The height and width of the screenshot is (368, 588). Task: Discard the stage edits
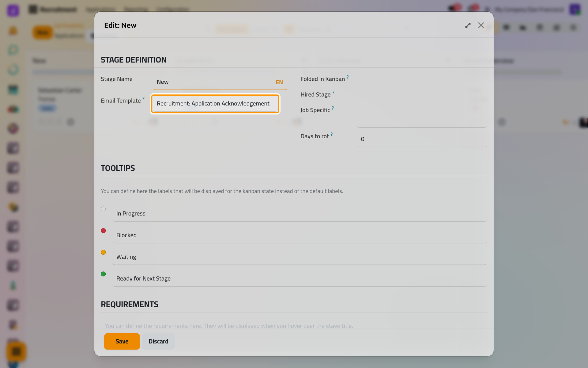pos(158,341)
